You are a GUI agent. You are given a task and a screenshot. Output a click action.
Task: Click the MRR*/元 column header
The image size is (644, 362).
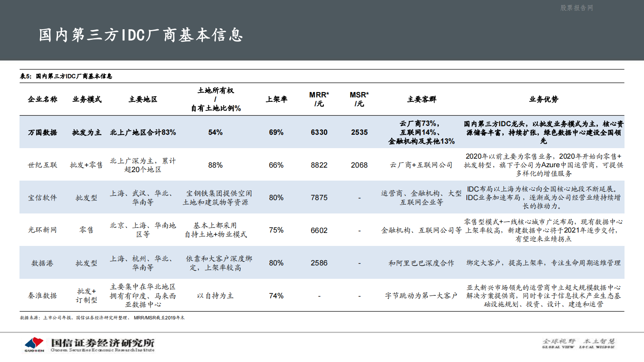click(x=319, y=99)
